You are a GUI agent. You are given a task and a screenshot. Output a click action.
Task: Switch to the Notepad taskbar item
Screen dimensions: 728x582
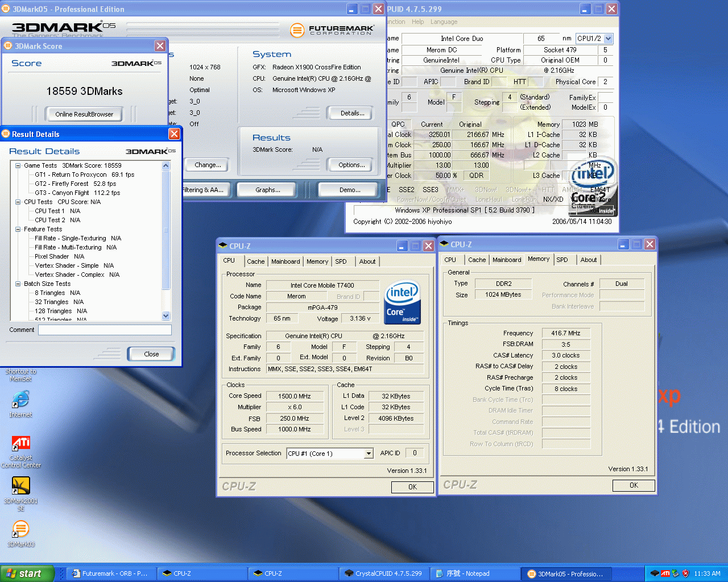coord(474,573)
